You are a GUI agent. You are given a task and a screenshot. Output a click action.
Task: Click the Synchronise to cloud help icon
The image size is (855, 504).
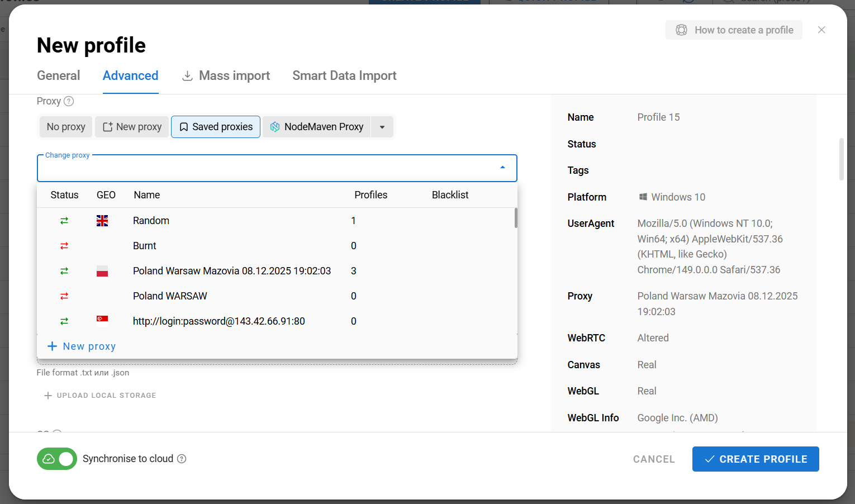[182, 459]
